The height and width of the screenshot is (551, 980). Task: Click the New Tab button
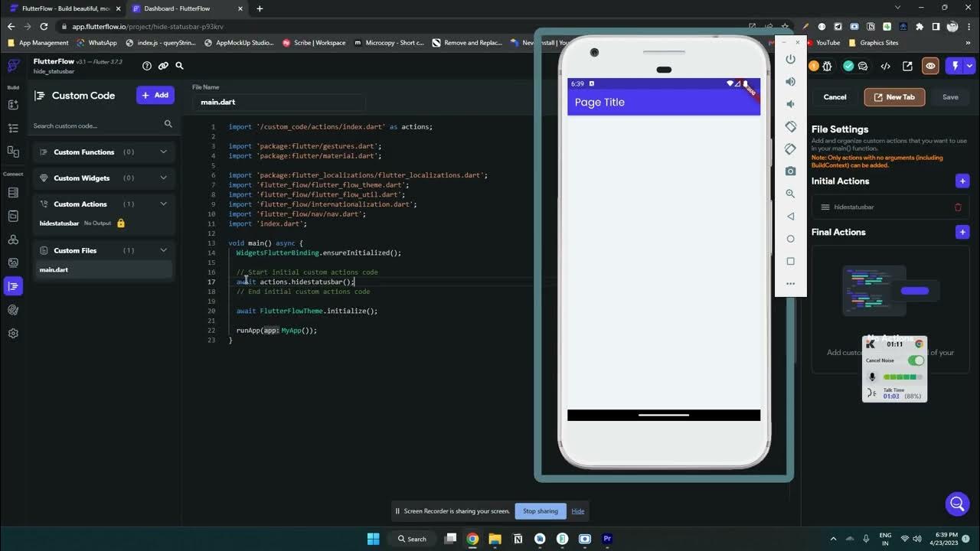894,97
